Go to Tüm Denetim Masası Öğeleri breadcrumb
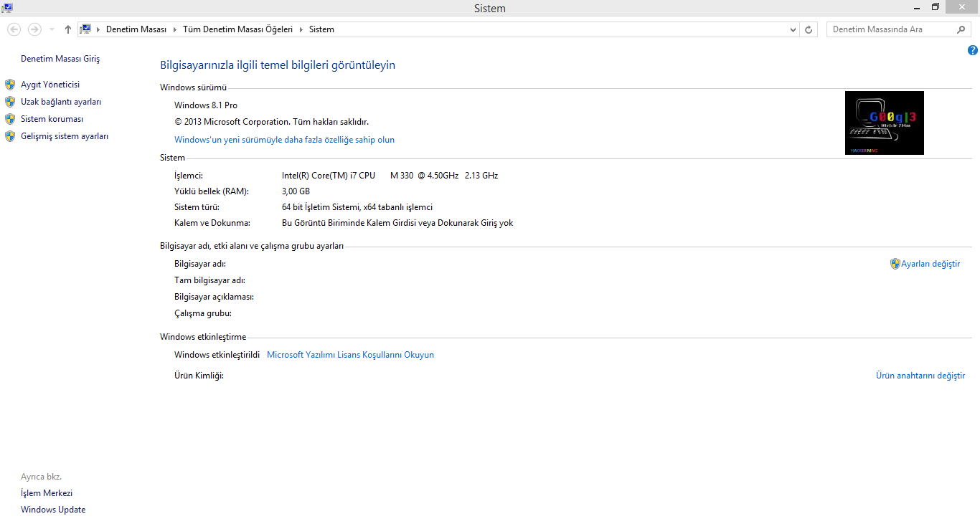This screenshot has height=524, width=980. [238, 29]
